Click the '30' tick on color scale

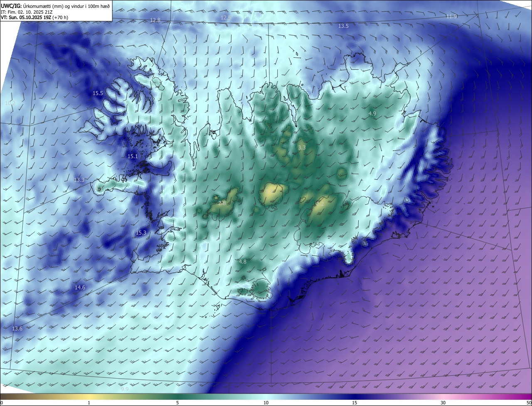coord(443,403)
